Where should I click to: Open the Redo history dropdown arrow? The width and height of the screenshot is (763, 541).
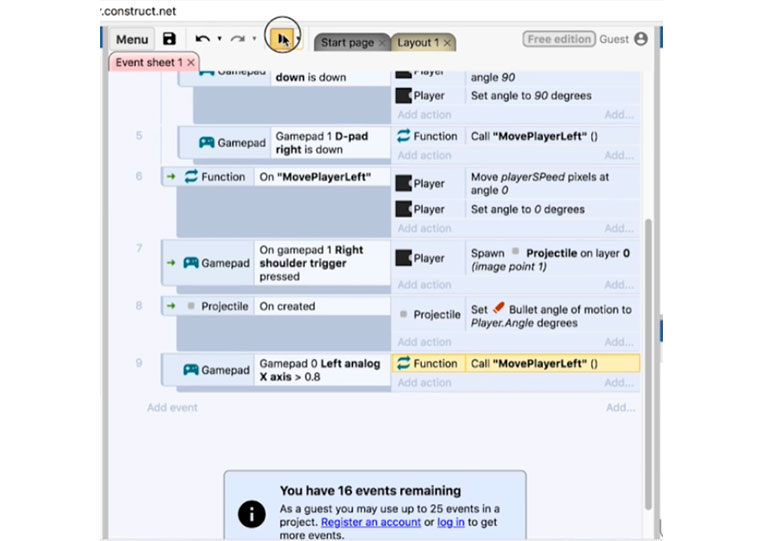coord(254,38)
